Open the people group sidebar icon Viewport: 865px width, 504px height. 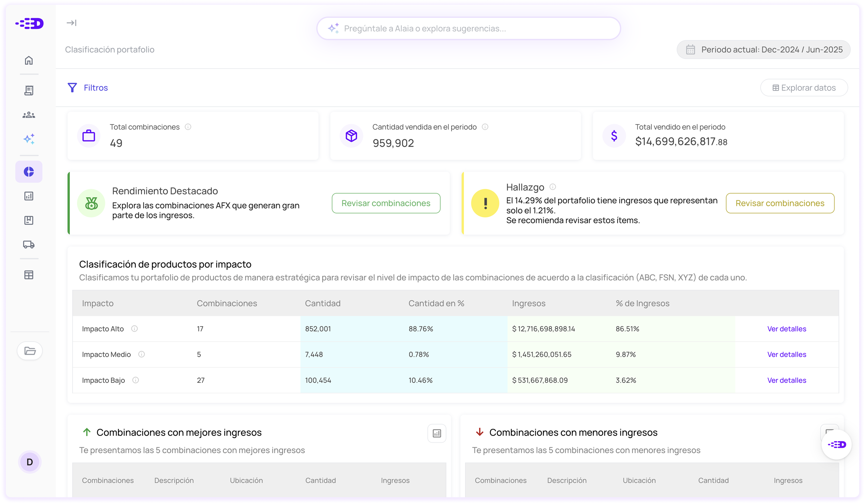tap(29, 115)
